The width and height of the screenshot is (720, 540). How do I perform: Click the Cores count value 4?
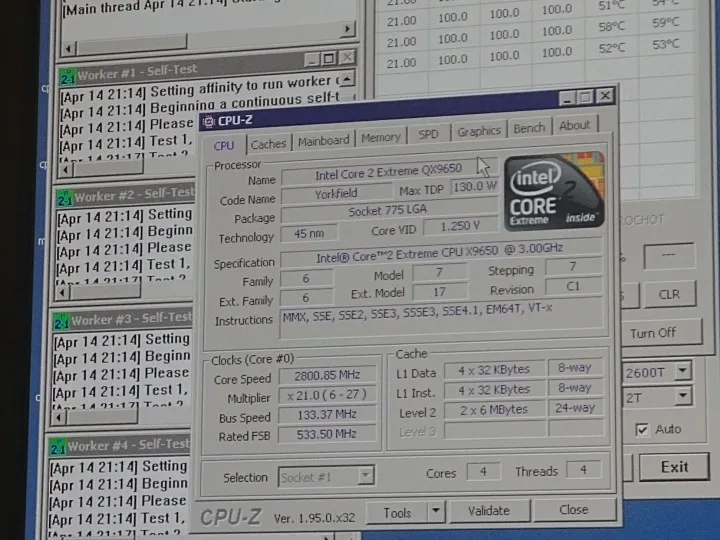tap(483, 472)
